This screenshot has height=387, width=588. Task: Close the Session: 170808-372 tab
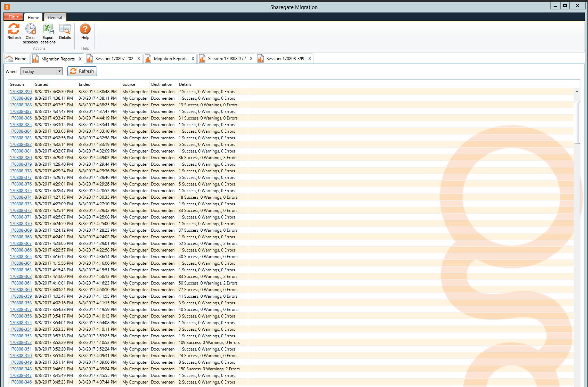(251, 59)
